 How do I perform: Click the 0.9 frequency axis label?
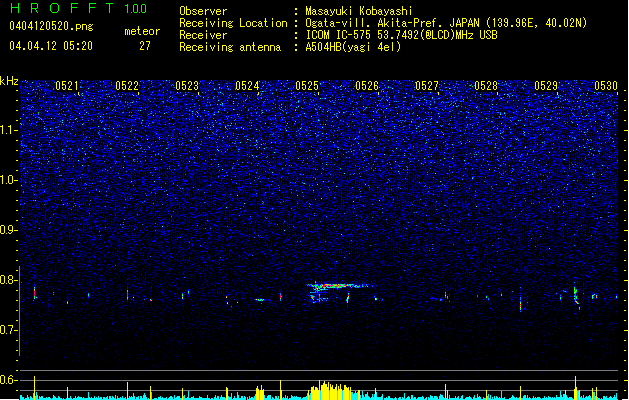[x=9, y=230]
